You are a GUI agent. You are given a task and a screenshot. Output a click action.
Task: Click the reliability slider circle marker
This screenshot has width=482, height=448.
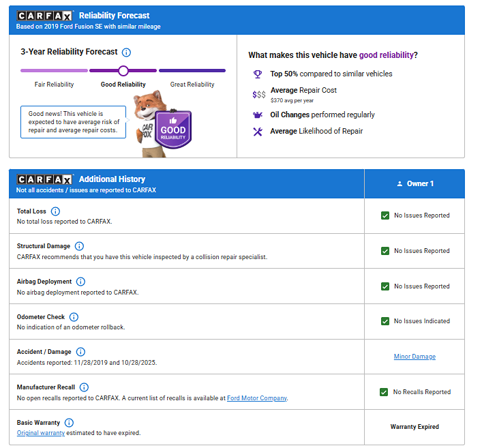click(x=123, y=70)
